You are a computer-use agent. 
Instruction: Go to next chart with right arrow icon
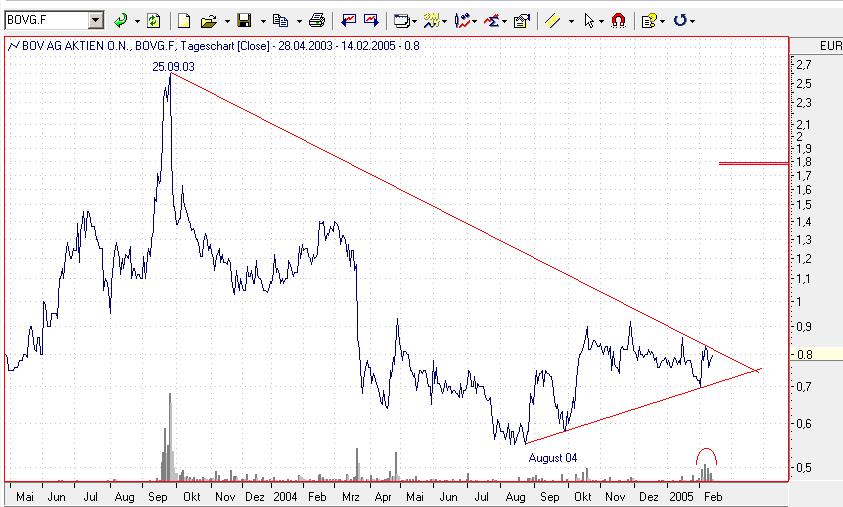point(372,20)
